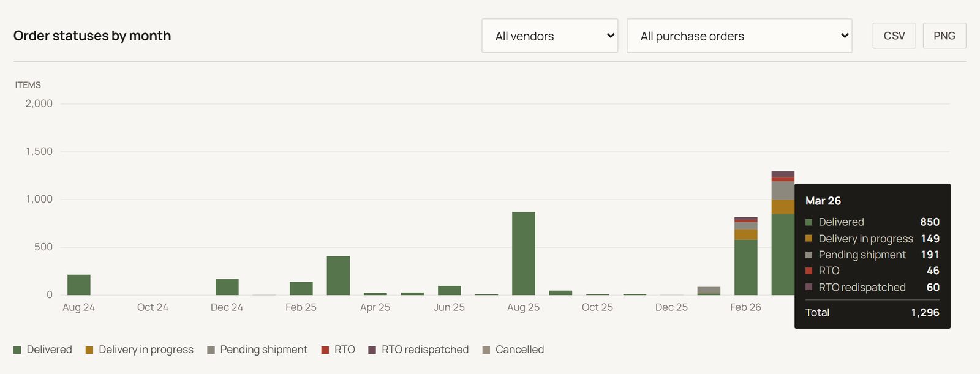Toggle the Cancelled legend item
980x374 pixels.
[513, 350]
